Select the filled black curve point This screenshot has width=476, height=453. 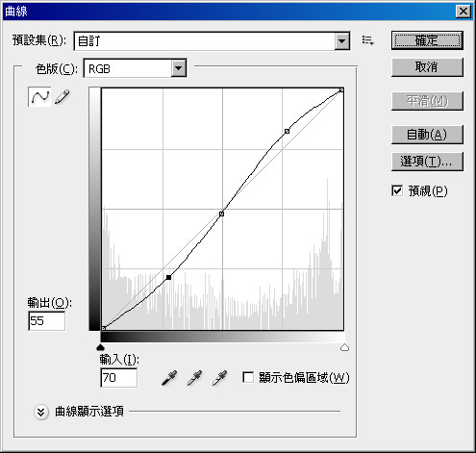(x=168, y=277)
